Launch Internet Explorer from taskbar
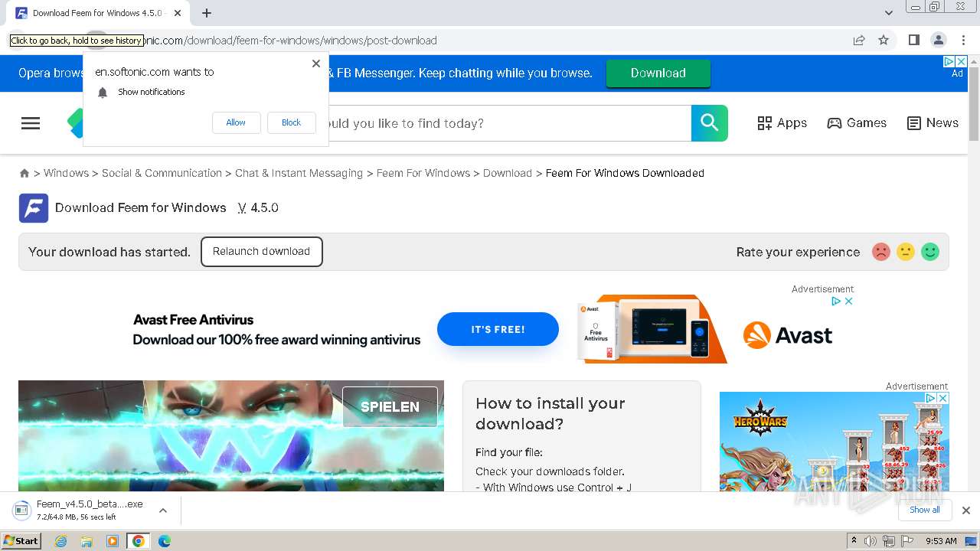This screenshot has width=980, height=551. [60, 541]
